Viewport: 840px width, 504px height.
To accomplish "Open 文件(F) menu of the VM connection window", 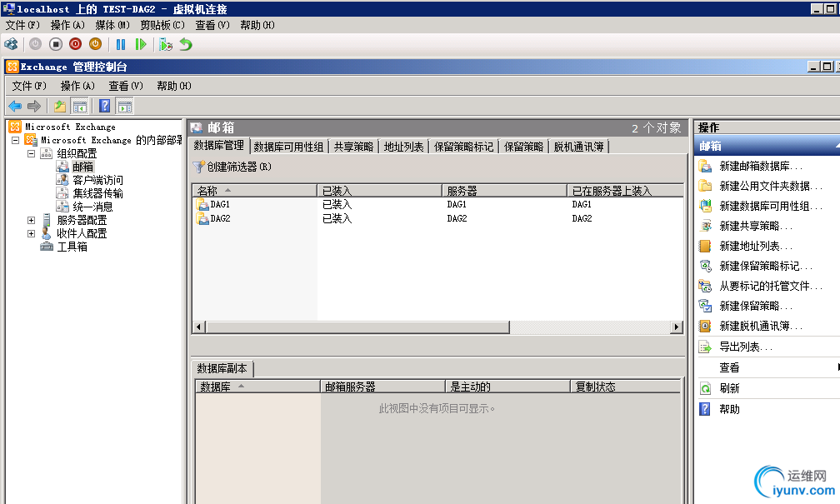I will click(x=22, y=25).
